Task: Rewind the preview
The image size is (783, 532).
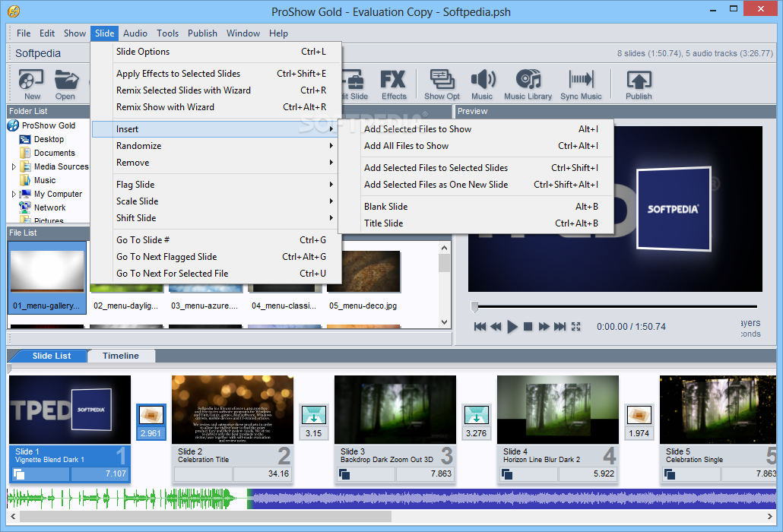Action: (x=496, y=326)
